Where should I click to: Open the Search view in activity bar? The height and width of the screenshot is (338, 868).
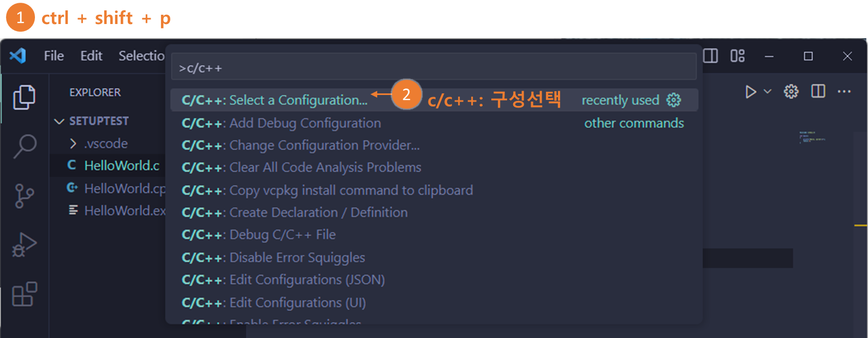pyautogui.click(x=24, y=146)
